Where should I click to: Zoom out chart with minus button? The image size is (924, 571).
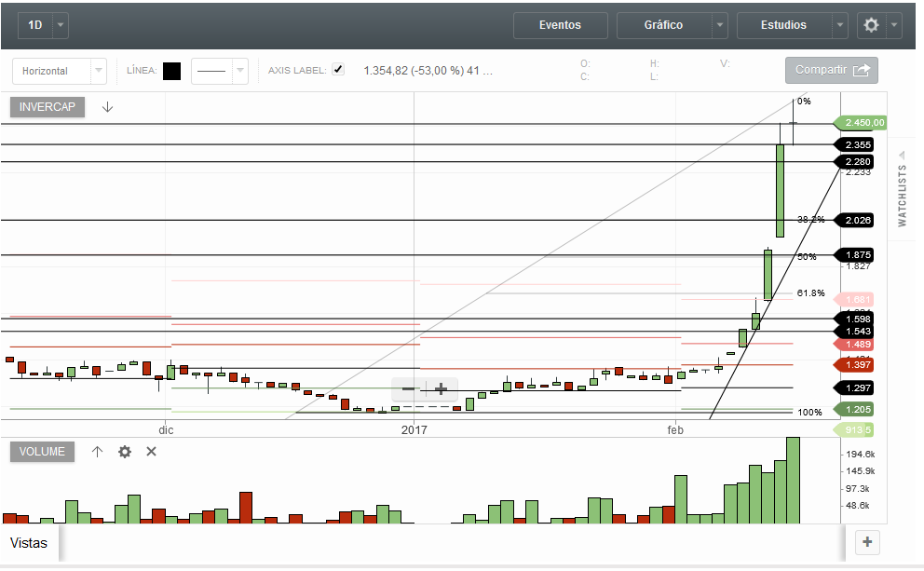click(408, 389)
